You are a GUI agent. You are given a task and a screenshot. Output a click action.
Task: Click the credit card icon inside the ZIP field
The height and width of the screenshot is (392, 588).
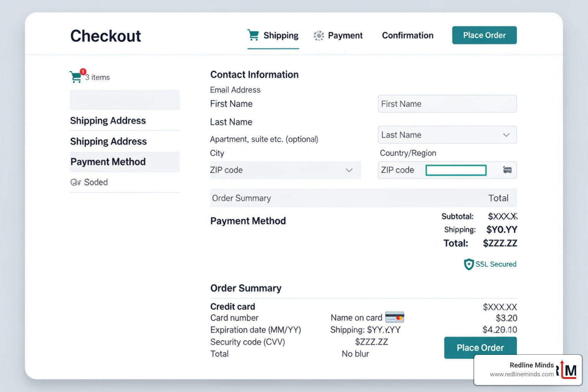tap(507, 170)
